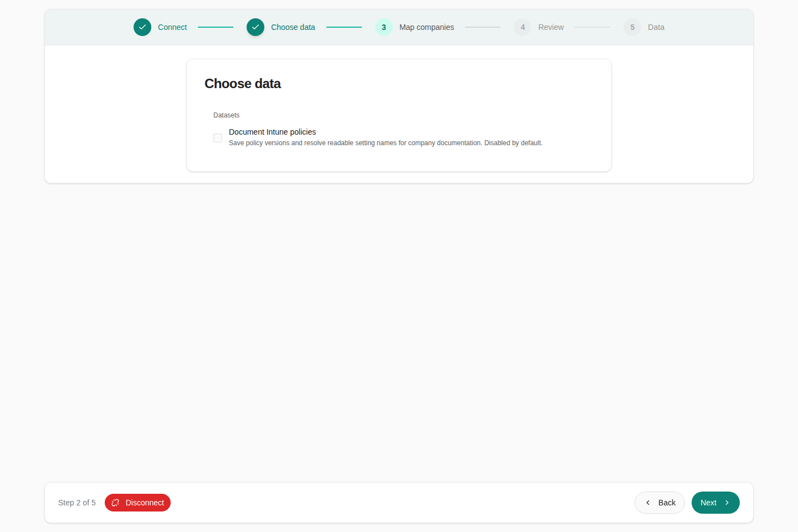Open the Data step label
The height and width of the screenshot is (532, 798).
656,27
